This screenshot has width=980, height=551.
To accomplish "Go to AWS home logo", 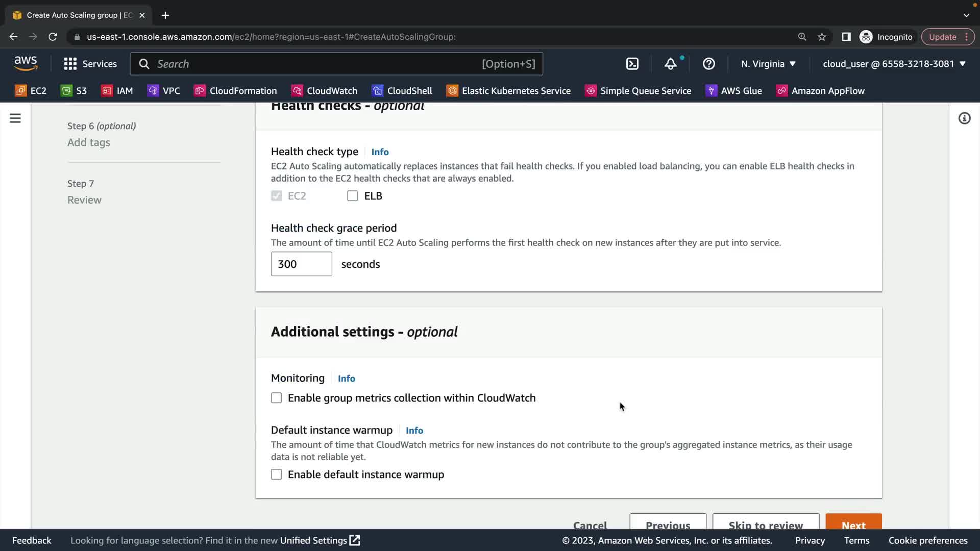I will tap(26, 64).
